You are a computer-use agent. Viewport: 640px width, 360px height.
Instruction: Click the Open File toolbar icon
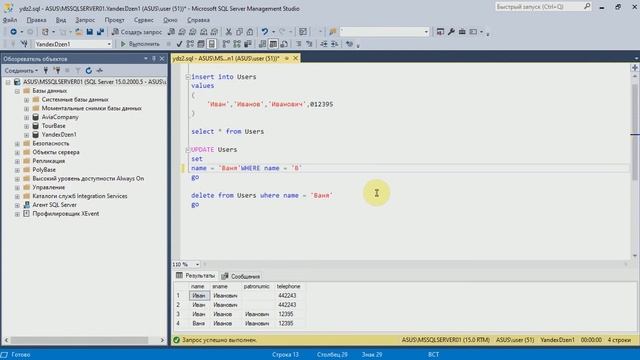click(78, 31)
